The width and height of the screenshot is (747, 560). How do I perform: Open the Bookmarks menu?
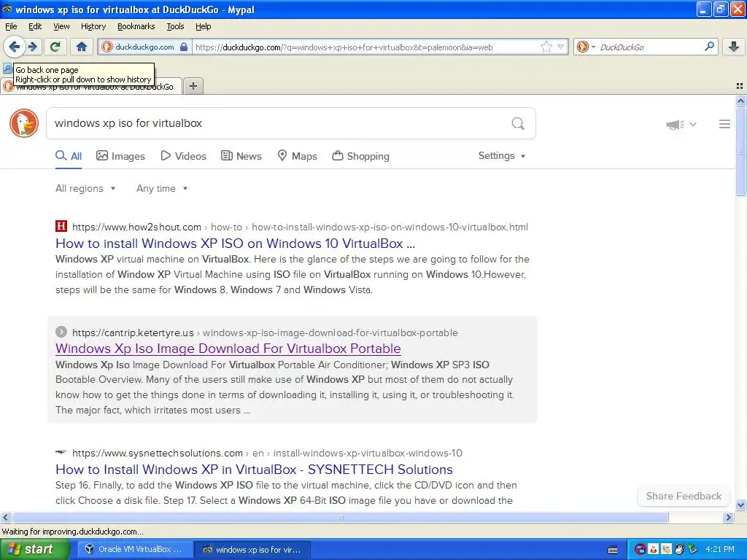click(136, 26)
